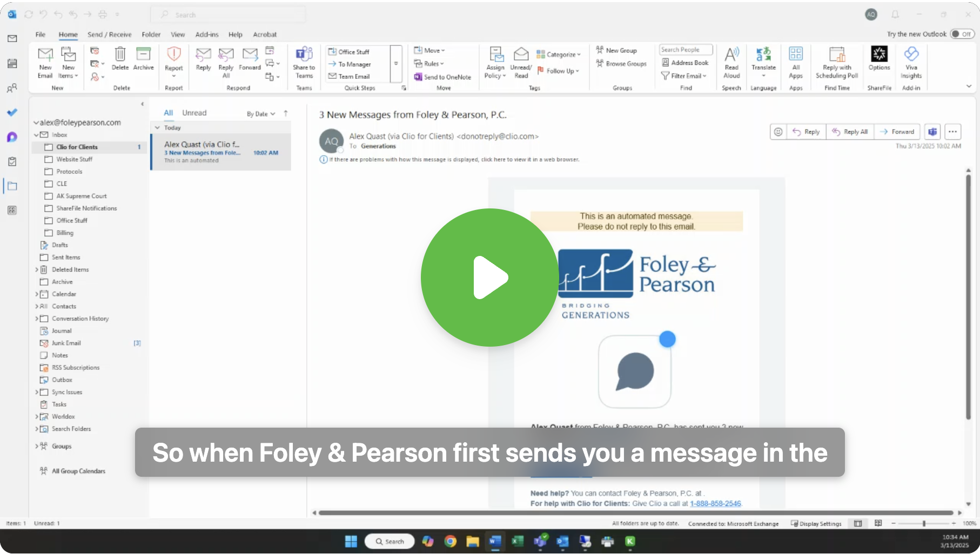
Task: Switch to the Send / Receive tab
Action: click(110, 35)
